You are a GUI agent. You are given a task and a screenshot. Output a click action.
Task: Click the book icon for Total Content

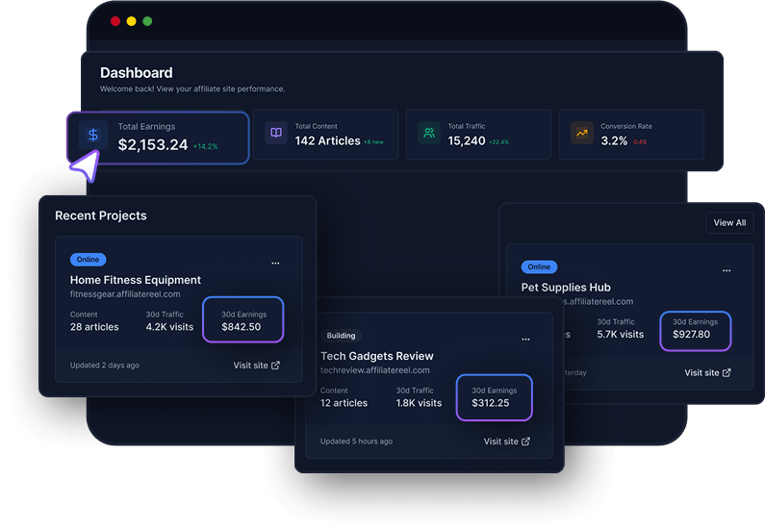click(x=276, y=133)
